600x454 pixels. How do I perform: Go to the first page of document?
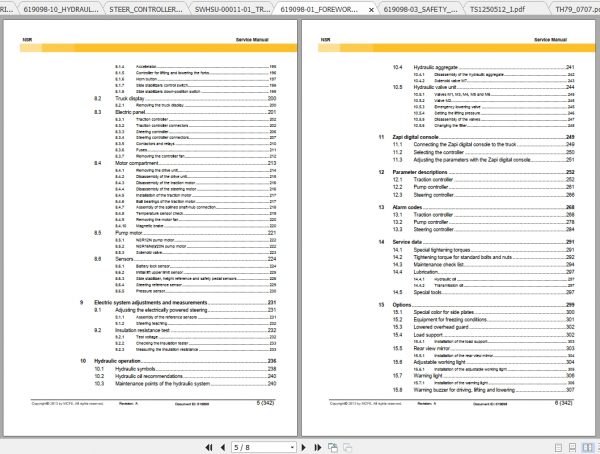(209, 447)
